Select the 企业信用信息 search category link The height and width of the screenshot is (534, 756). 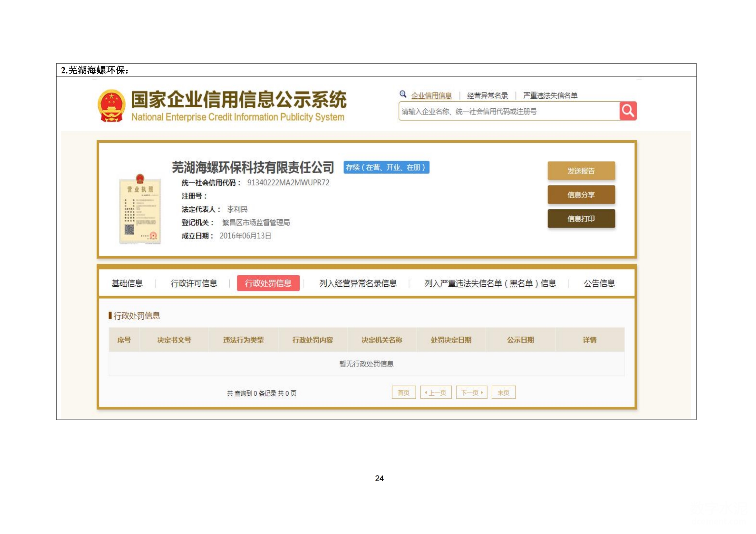[x=431, y=96]
